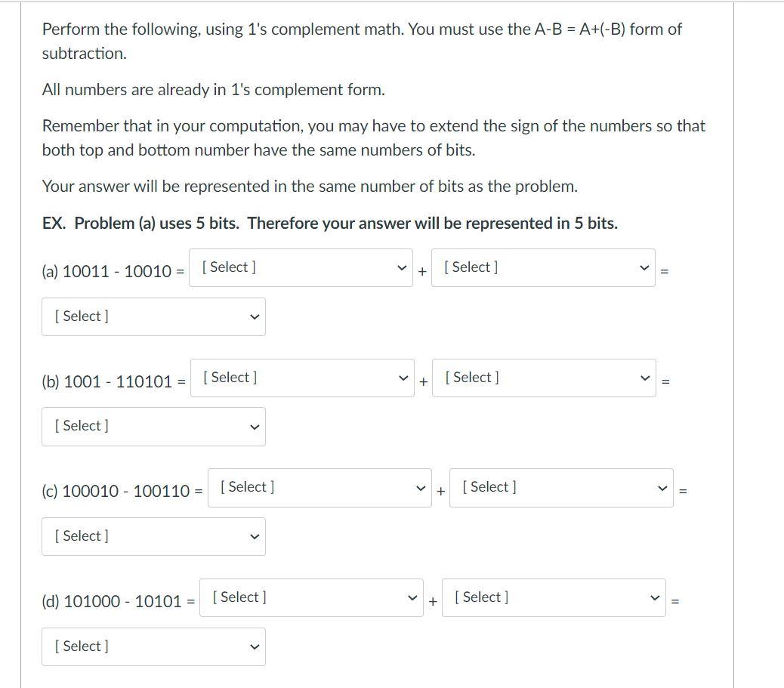Click the equals sign after problem (b) dropdowns
784x688 pixels.
click(664, 381)
